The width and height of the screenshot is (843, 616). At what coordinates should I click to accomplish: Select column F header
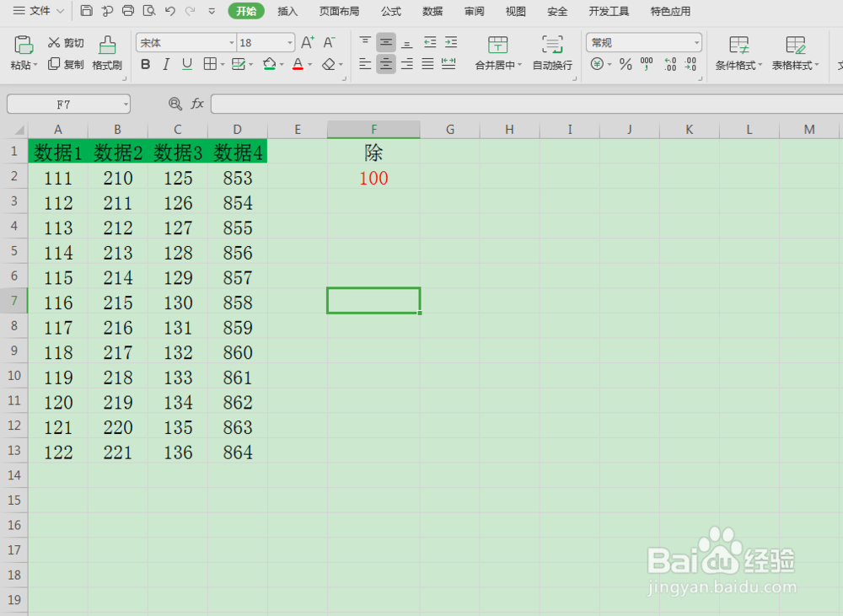click(373, 129)
